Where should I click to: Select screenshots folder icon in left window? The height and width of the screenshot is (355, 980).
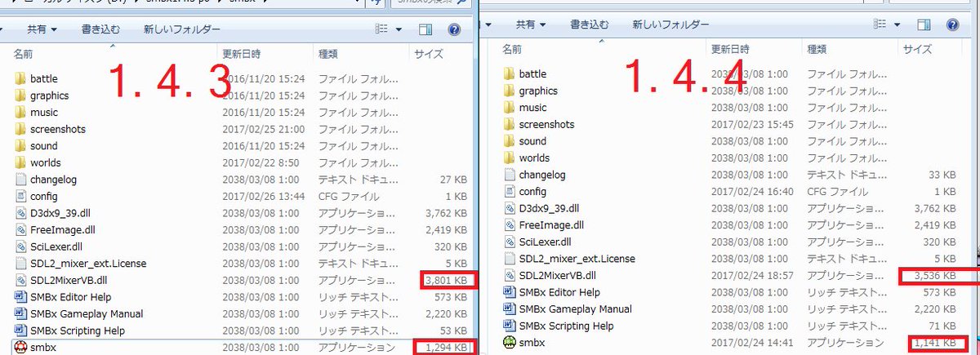20,129
